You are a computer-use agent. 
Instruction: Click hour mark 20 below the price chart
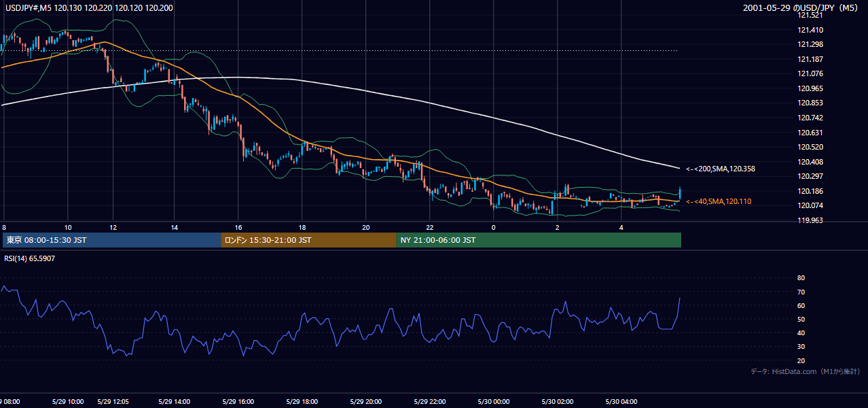[x=366, y=227]
